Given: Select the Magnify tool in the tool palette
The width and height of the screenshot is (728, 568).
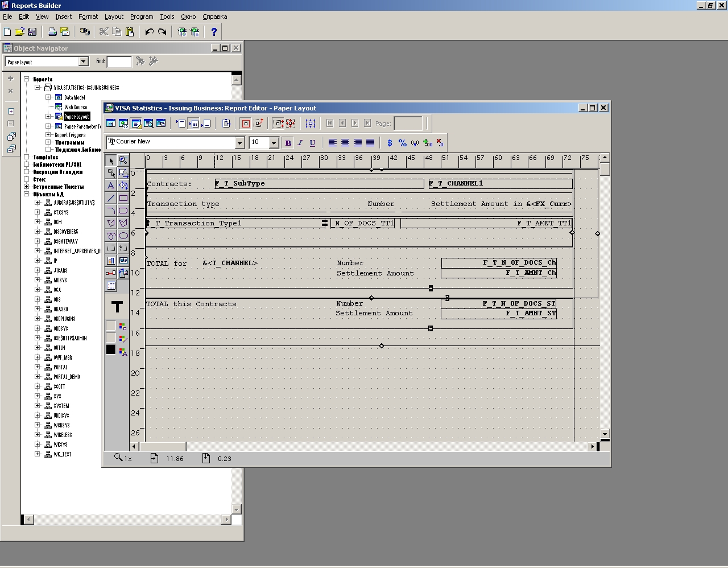Looking at the screenshot, I should tap(123, 160).
